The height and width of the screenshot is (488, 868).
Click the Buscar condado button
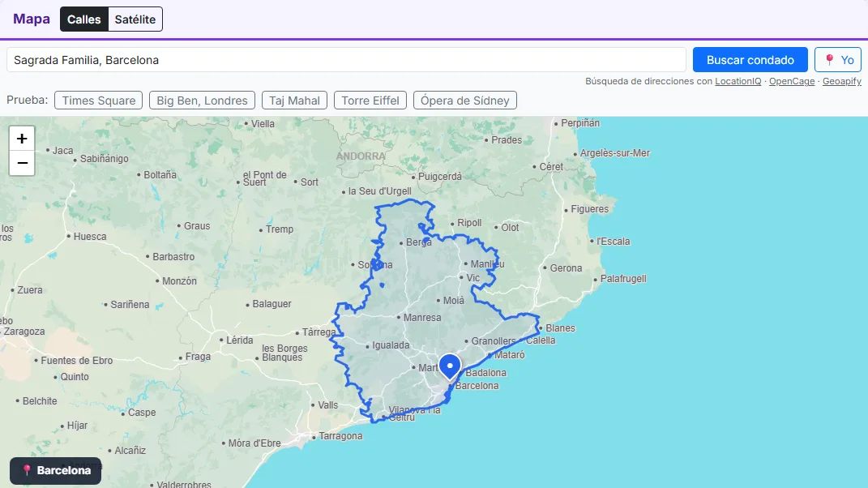pos(750,60)
